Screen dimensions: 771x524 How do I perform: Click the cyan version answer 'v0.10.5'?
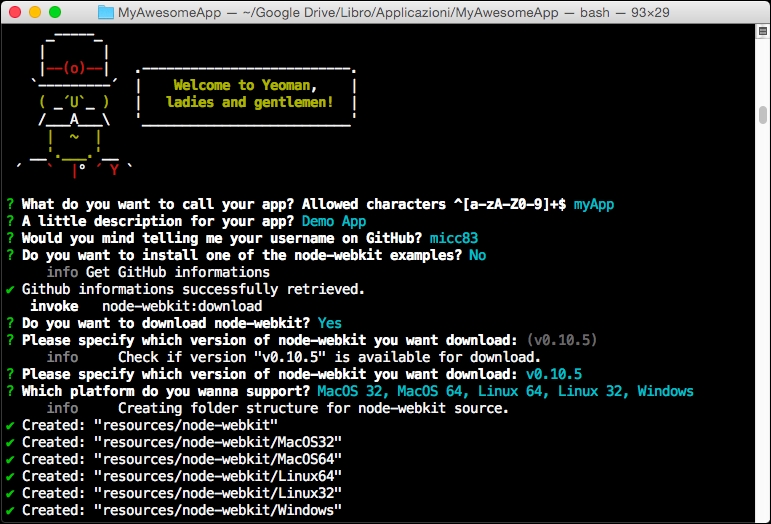(554, 375)
